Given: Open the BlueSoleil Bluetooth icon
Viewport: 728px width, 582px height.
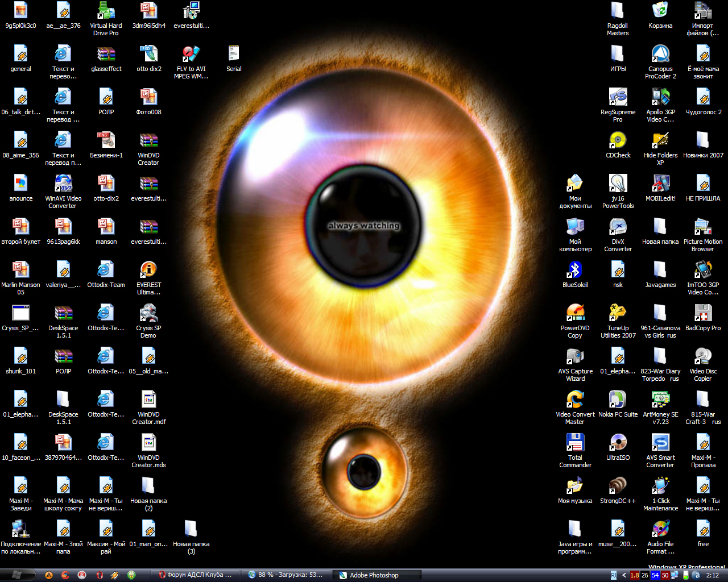Looking at the screenshot, I should (x=575, y=270).
